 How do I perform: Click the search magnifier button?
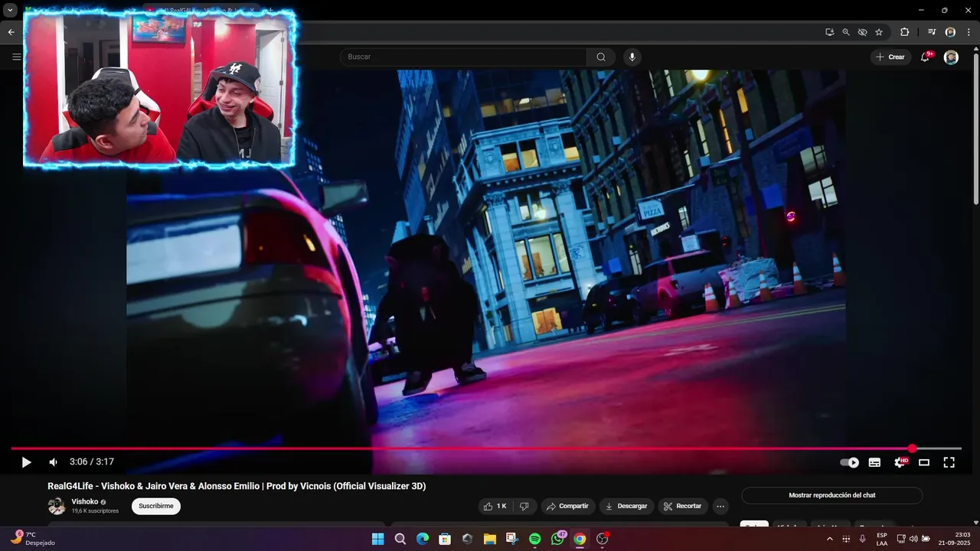(601, 57)
